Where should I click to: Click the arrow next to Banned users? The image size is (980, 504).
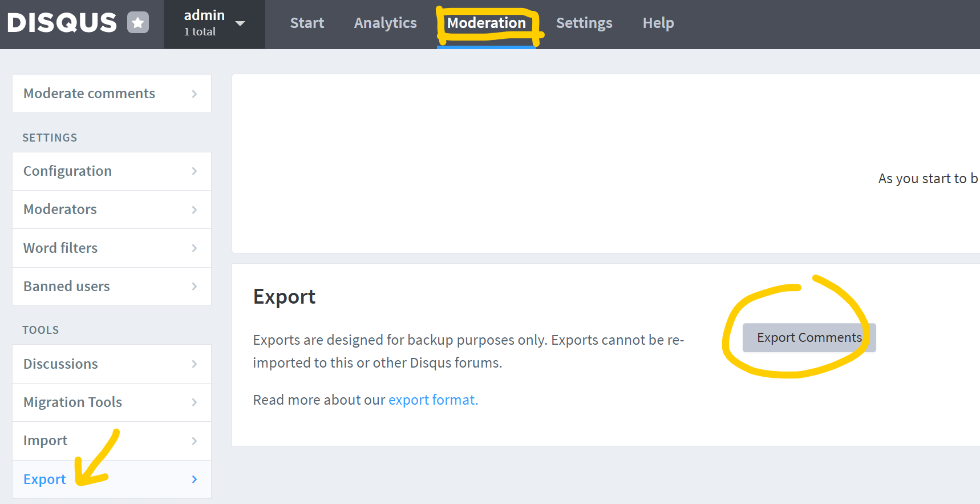coord(195,287)
